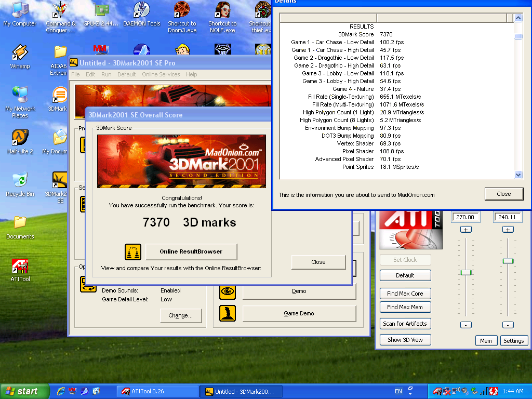Click the ATI tray icon in the system tray
This screenshot has width=532, height=399.
pyautogui.click(x=437, y=391)
